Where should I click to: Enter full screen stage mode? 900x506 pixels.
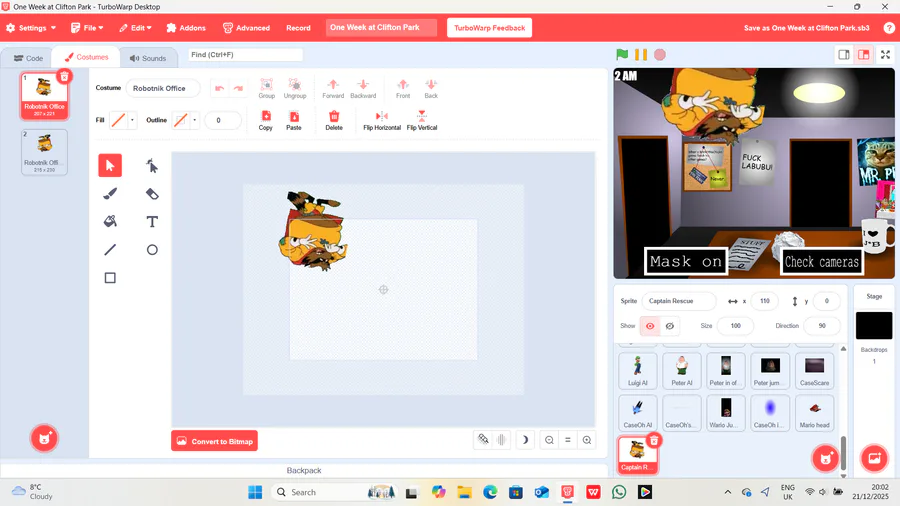pyautogui.click(x=886, y=55)
